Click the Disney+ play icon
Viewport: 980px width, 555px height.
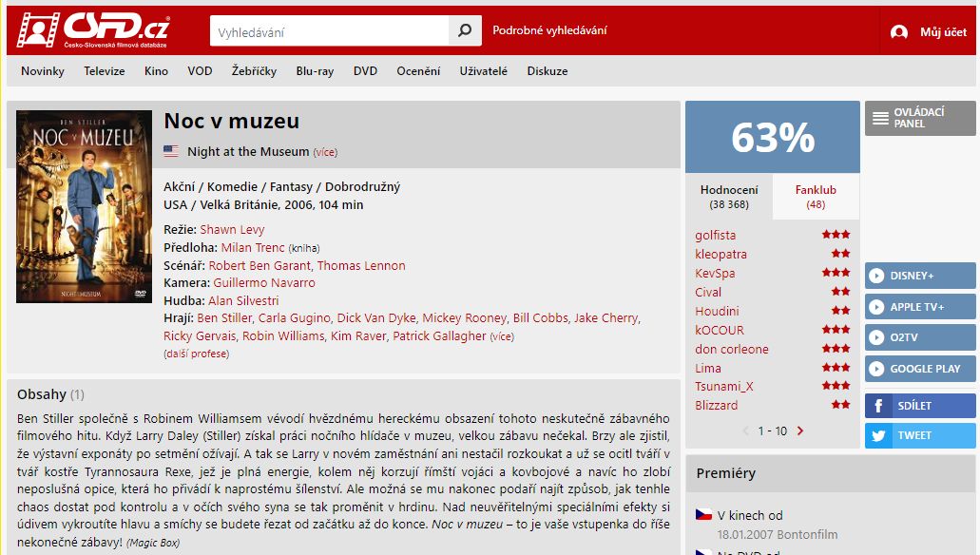[876, 276]
